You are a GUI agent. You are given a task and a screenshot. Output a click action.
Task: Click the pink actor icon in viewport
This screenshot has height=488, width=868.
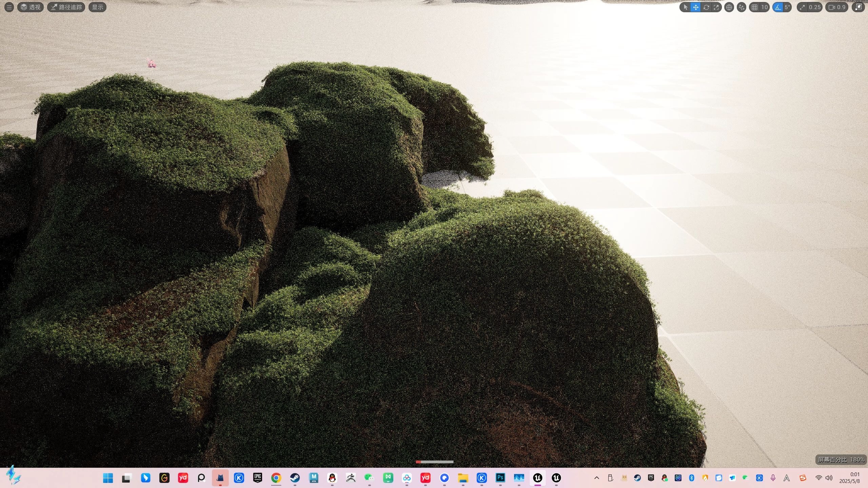pos(152,63)
